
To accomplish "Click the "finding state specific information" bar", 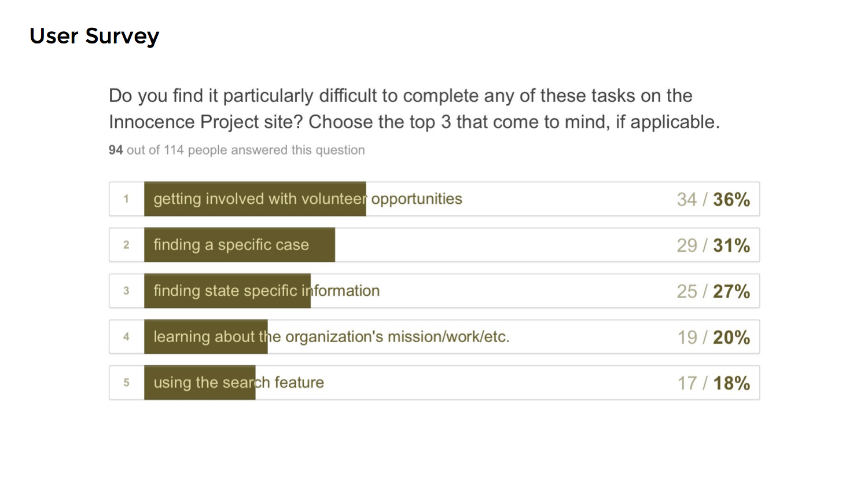I will [227, 291].
